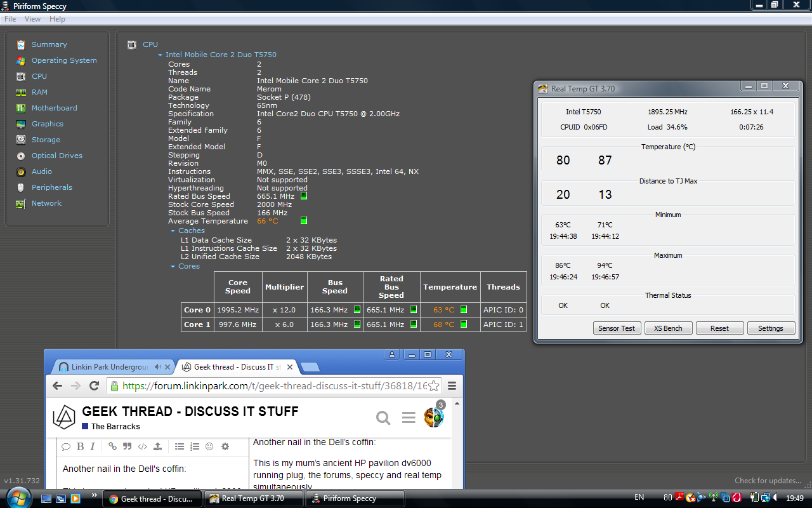Open the Help menu in Speccy

click(57, 19)
